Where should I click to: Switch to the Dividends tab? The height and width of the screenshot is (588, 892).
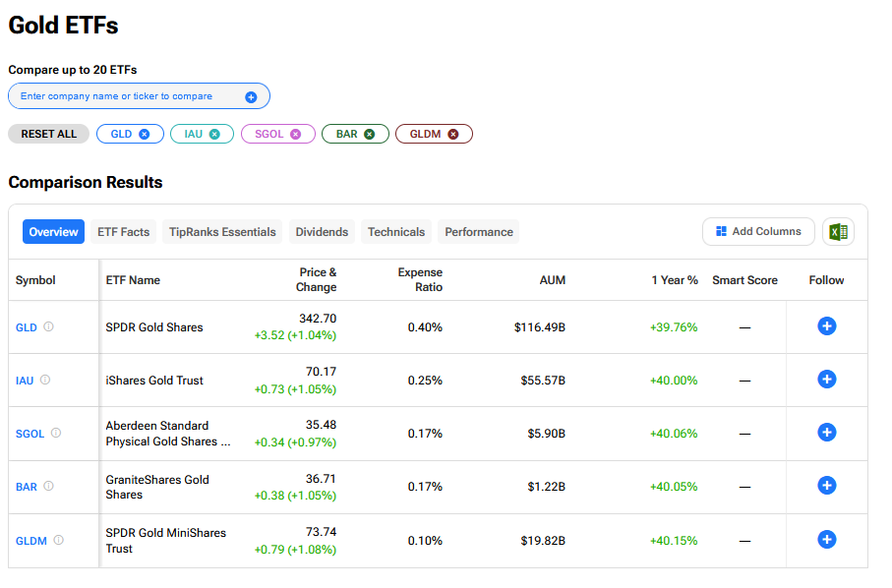322,232
